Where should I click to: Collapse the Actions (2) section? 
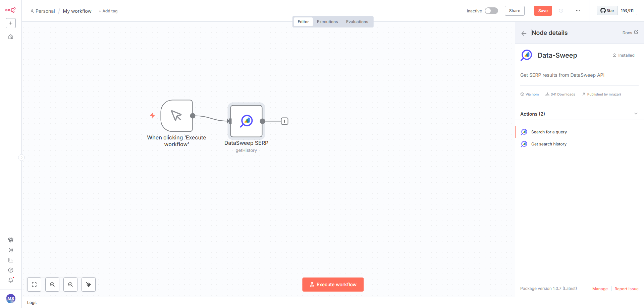(636, 114)
